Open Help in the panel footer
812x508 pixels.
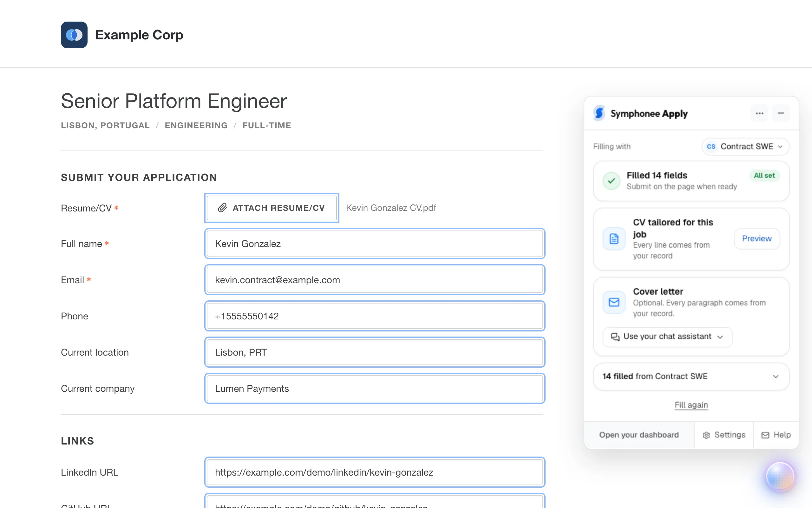pos(776,435)
